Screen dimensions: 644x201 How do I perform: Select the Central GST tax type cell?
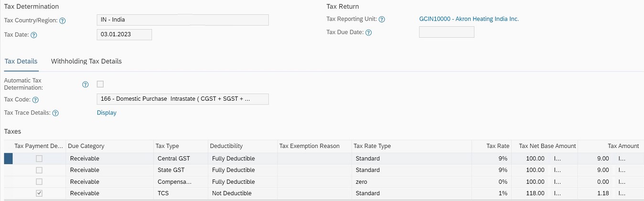(x=180, y=159)
